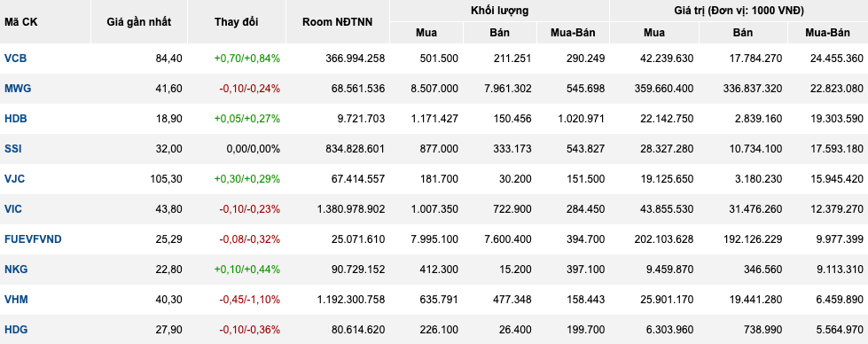Sort by Giá gần nhất column header
The image size is (868, 344).
[139, 22]
